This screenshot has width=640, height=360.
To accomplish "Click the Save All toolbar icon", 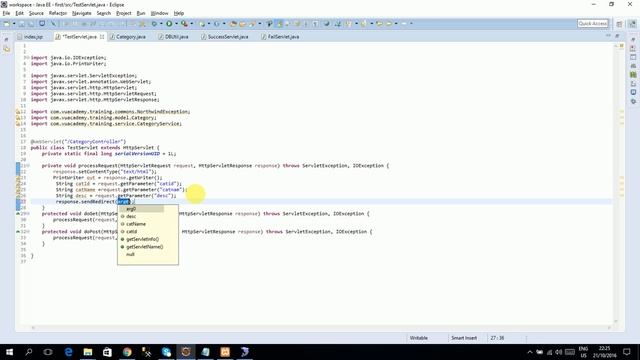I will point(31,24).
